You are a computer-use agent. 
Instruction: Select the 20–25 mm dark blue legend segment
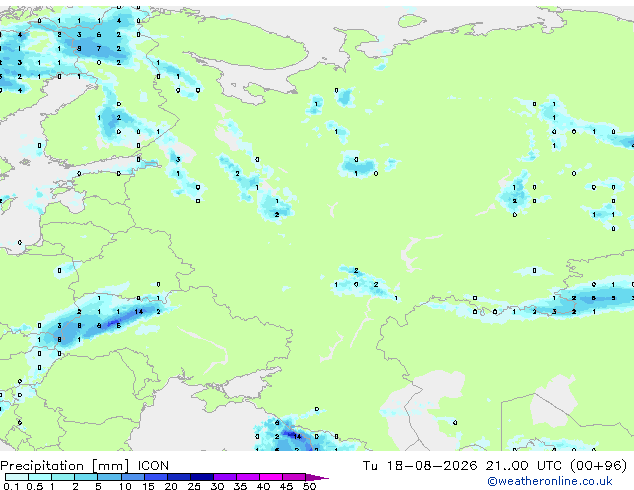(x=179, y=477)
